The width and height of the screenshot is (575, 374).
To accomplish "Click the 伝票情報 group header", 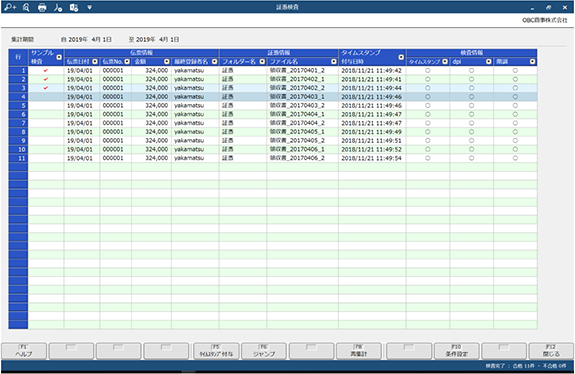I will [x=142, y=53].
